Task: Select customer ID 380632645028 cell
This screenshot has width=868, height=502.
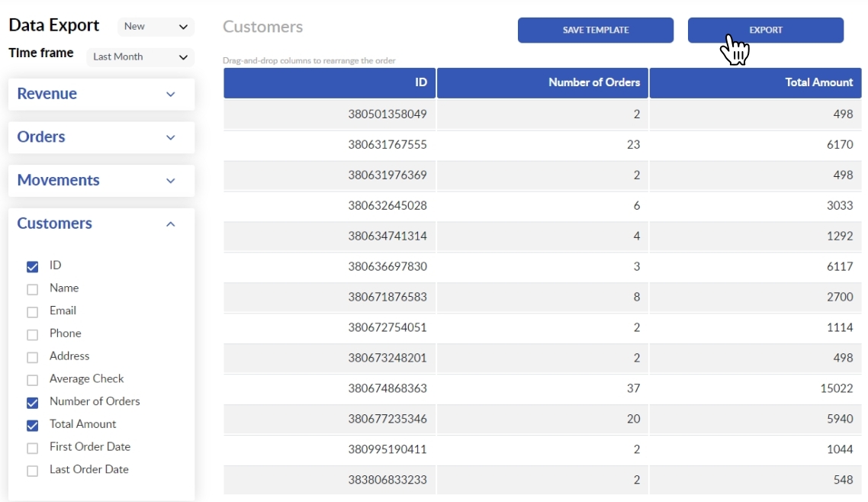Action: point(330,206)
